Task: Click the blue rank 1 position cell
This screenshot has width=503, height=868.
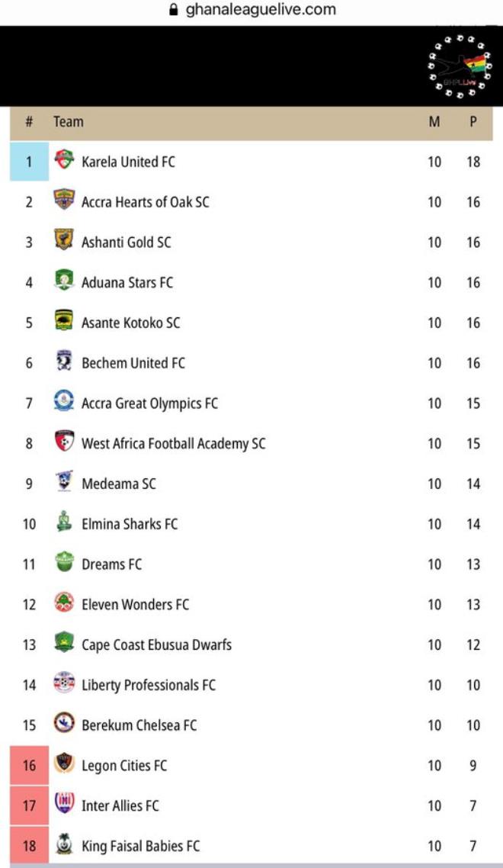Action: coord(29,162)
